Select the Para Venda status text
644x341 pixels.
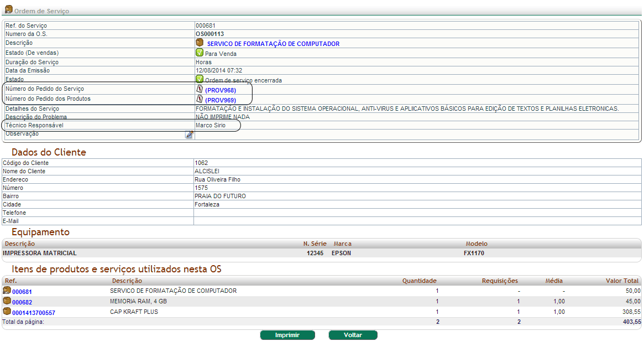click(221, 54)
